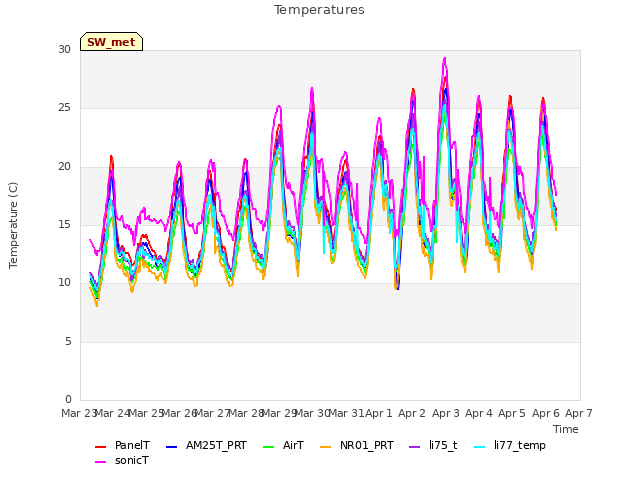Click the 5 y-axis tick label
Viewport: 640px width, 480px height.
click(x=68, y=341)
